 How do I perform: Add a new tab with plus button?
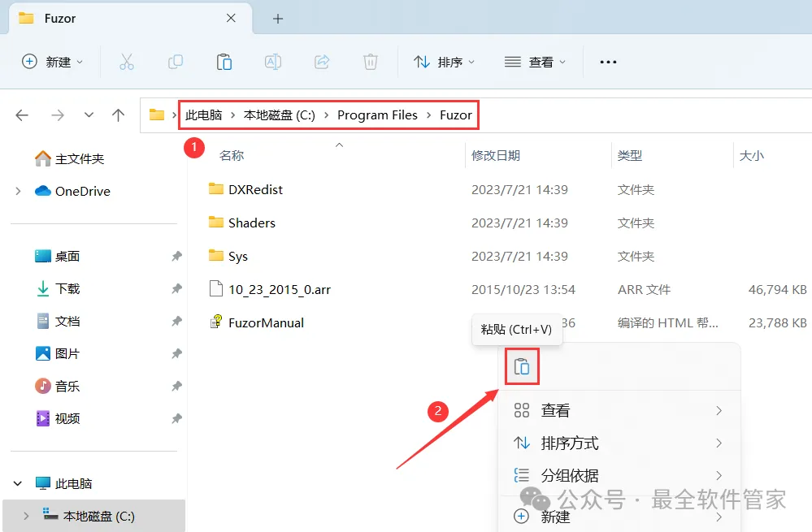[x=278, y=19]
